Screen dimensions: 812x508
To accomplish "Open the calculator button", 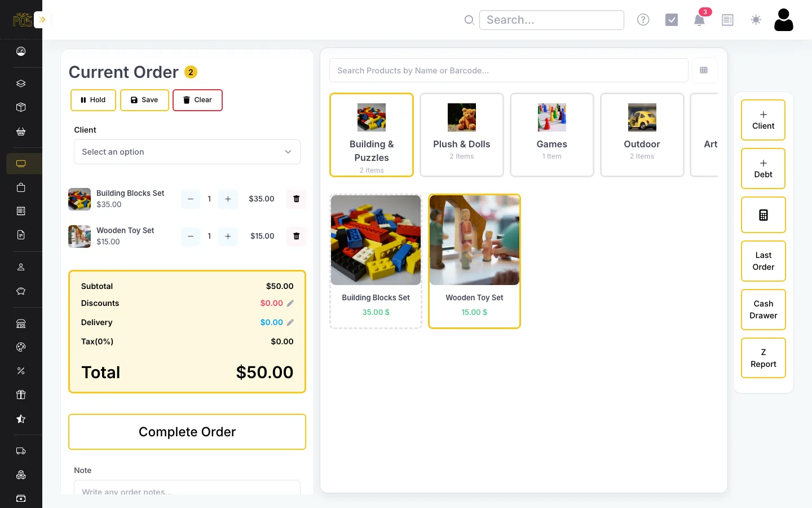I will (x=764, y=215).
